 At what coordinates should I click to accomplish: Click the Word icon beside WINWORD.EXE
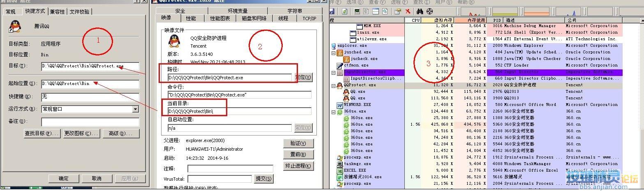click(339, 105)
